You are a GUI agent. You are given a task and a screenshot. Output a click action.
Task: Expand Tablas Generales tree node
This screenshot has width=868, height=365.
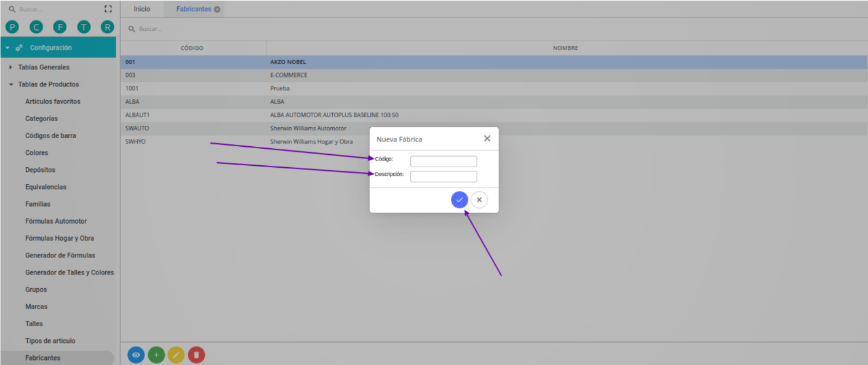tap(11, 67)
